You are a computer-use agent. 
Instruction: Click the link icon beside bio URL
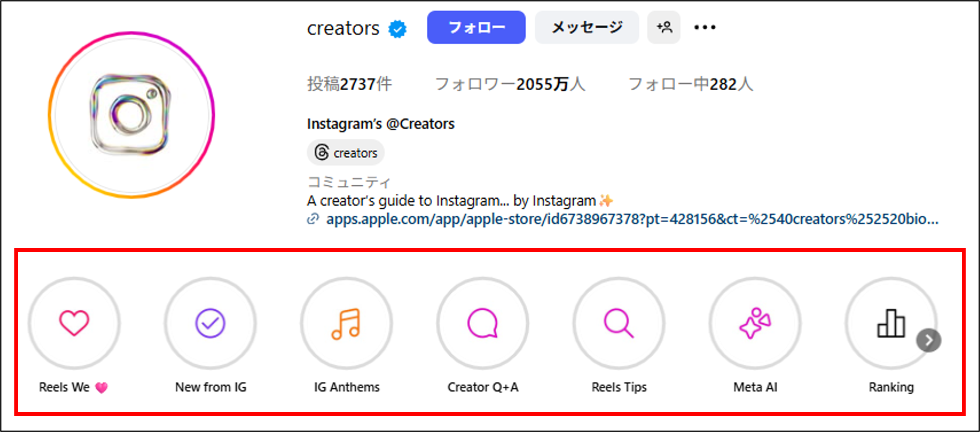point(313,219)
